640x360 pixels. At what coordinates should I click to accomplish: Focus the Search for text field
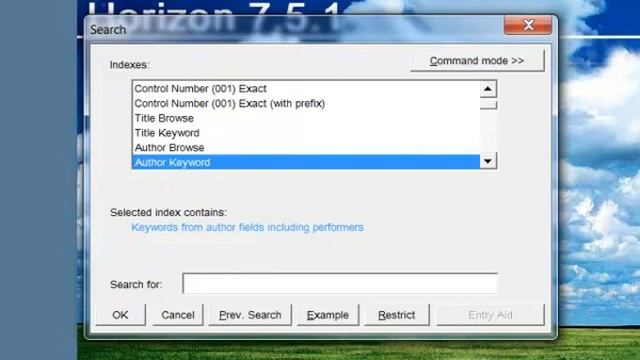(340, 283)
